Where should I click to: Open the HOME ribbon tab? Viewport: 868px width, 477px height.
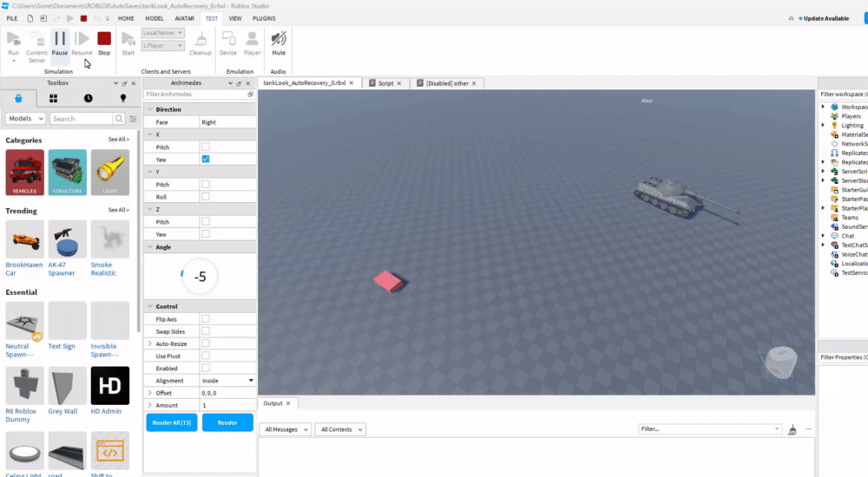point(126,18)
